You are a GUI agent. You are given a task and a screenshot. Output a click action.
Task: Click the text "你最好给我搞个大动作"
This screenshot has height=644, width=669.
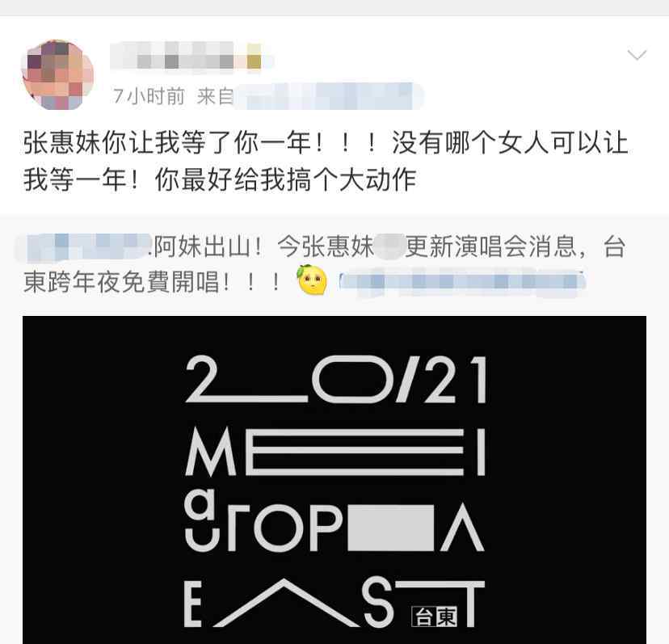[285, 179]
